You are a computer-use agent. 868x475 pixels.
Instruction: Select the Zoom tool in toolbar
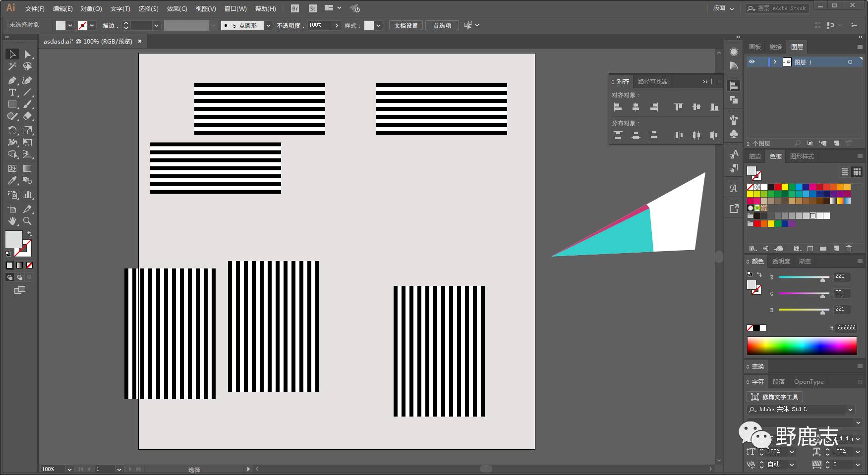pyautogui.click(x=27, y=221)
